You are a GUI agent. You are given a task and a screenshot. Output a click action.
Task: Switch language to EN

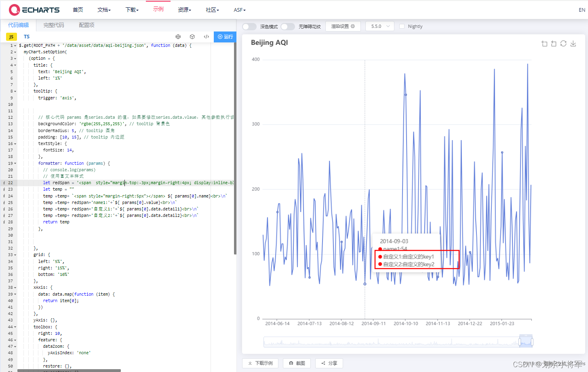tap(582, 10)
